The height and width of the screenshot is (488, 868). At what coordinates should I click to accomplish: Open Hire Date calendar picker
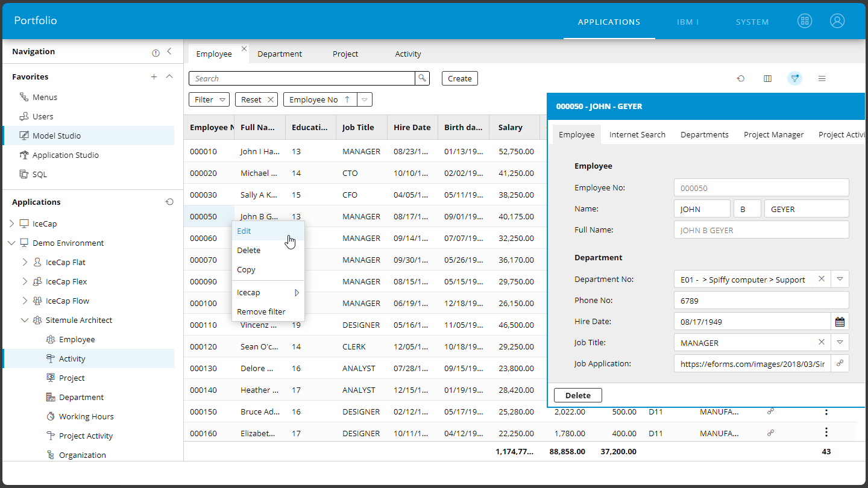pyautogui.click(x=840, y=322)
